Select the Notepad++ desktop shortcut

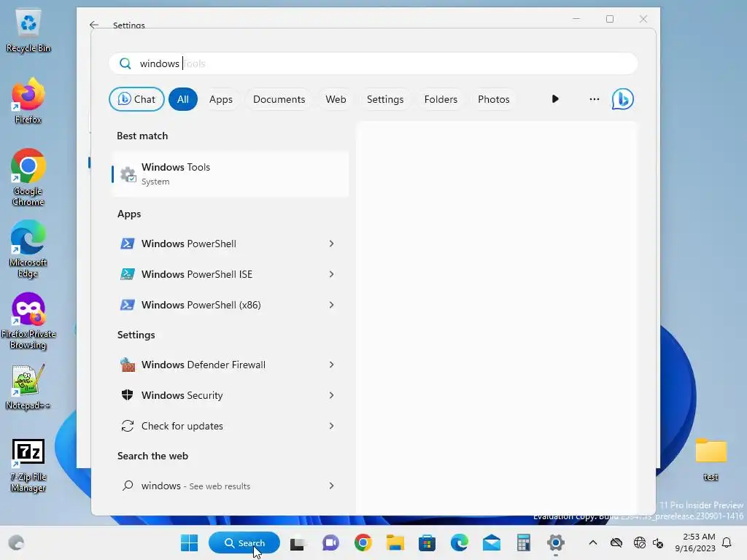point(28,387)
